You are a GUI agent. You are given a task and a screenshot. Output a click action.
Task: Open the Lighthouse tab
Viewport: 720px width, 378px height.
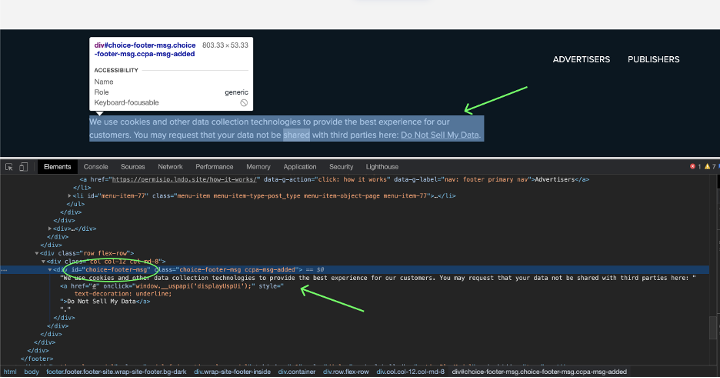point(382,167)
